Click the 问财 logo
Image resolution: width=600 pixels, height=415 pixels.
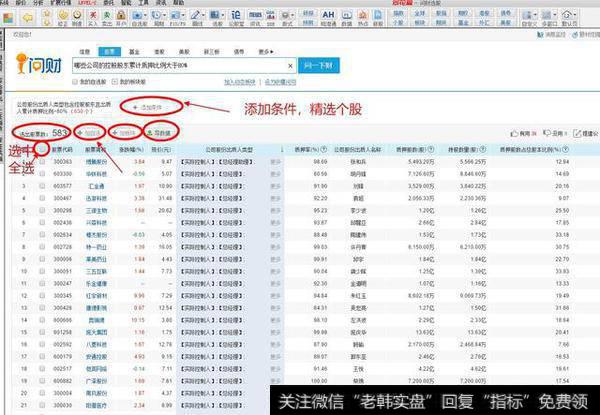[x=39, y=64]
